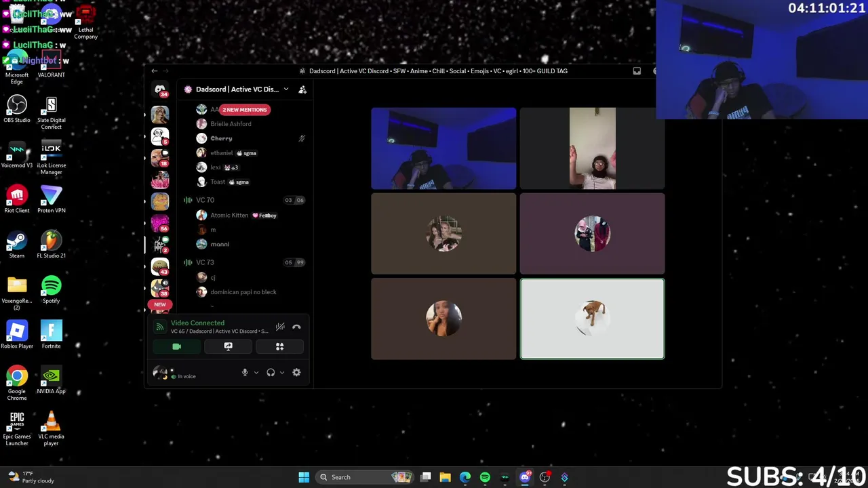Viewport: 868px width, 488px height.
Task: Click the Invite members icon beside server name
Action: [x=302, y=89]
